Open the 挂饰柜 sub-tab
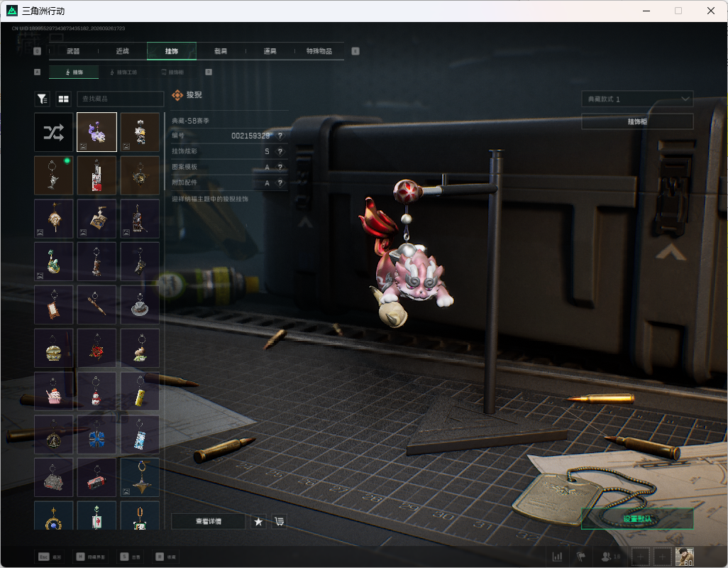The width and height of the screenshot is (728, 568). pos(172,72)
